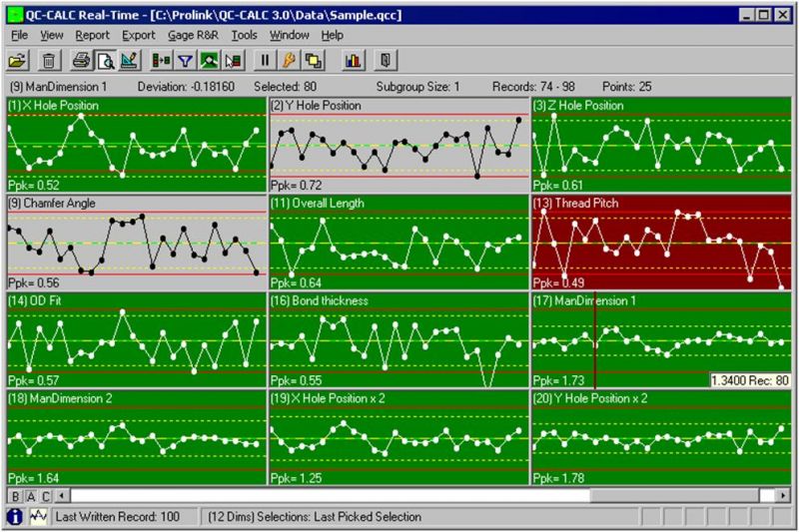Click the '1.3400 Rec: 80' tooltip value

tap(750, 380)
